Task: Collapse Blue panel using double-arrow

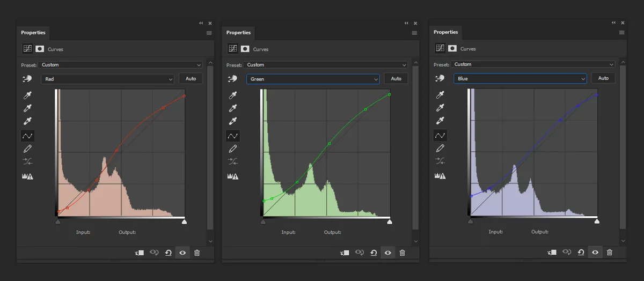Action: coord(614,23)
